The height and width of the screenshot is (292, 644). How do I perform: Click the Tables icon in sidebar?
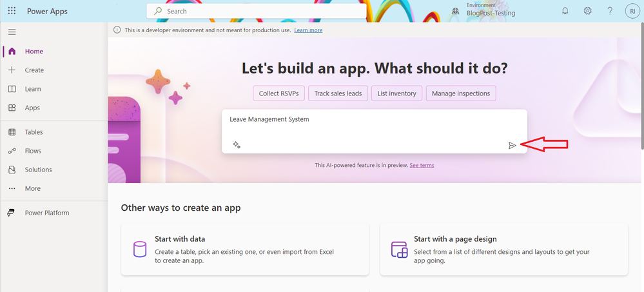[x=12, y=132]
